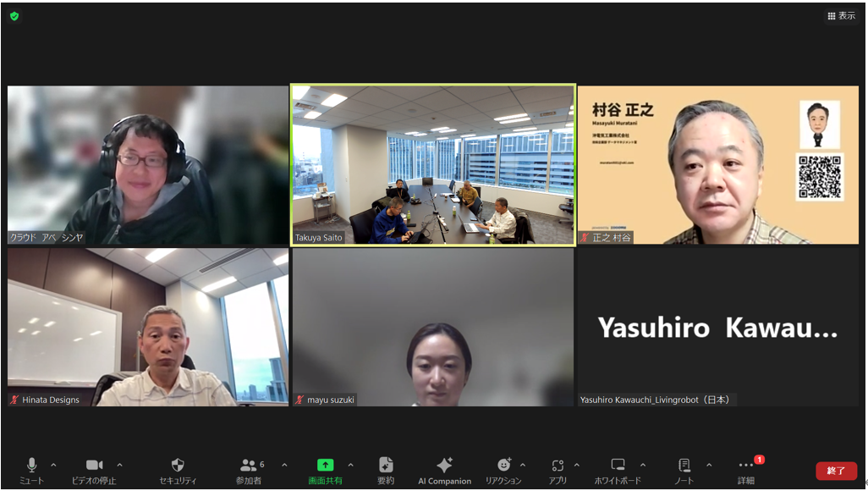
Task: Open the Security (セキュリティ) shield icon
Action: coord(178,465)
